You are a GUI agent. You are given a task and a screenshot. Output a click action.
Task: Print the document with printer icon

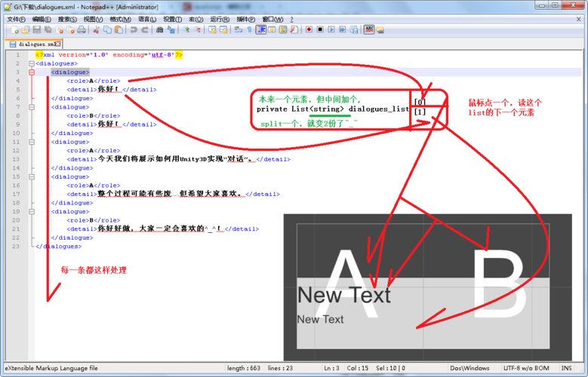click(x=82, y=29)
